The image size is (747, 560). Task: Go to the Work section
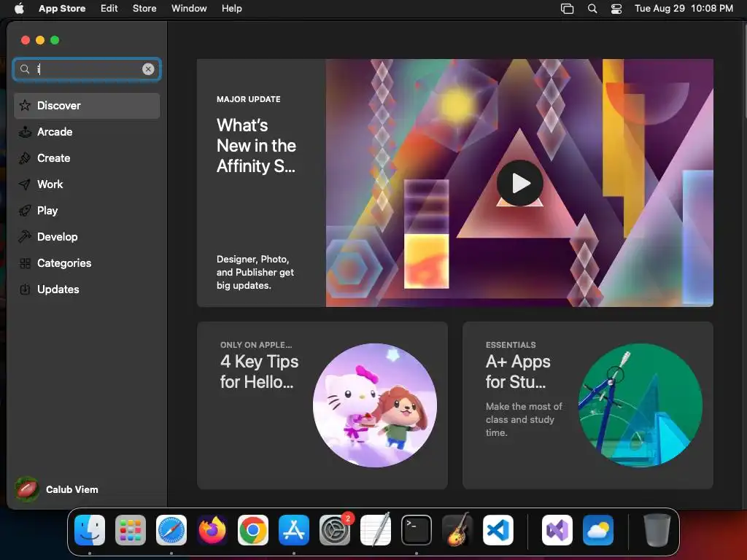[x=87, y=184]
